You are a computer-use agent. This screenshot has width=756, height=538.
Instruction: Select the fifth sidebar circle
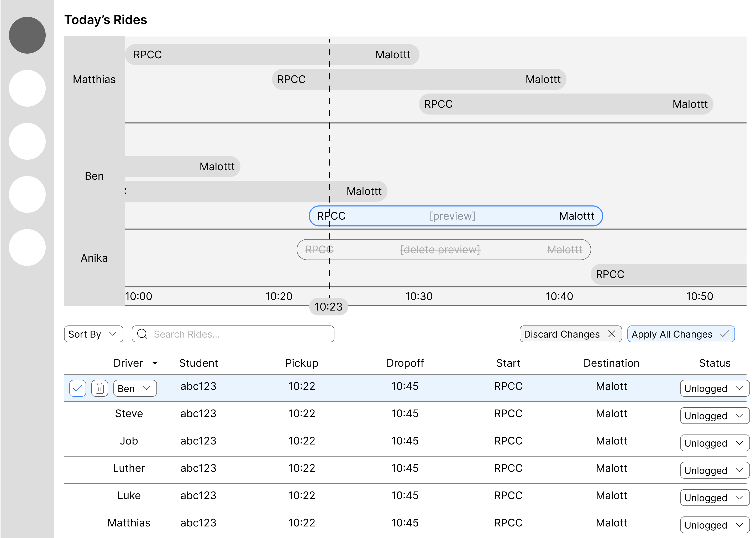(27, 247)
